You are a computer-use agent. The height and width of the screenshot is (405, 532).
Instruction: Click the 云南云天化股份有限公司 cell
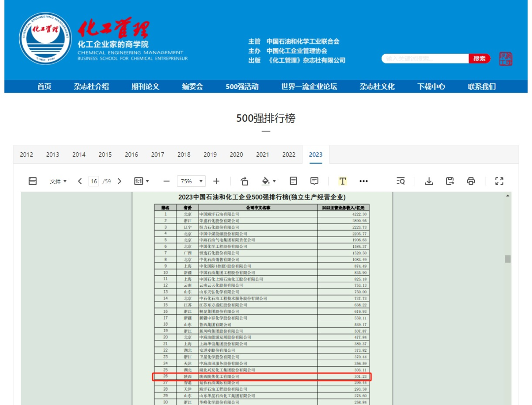(x=258, y=285)
